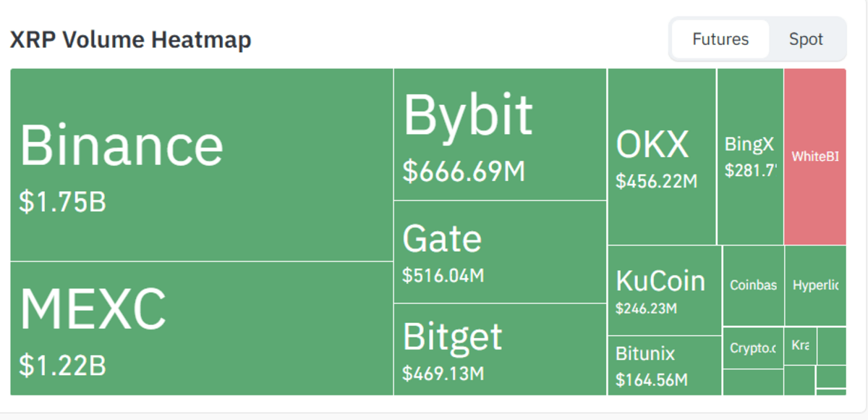868x420 pixels.
Task: Click the KuCoin tile
Action: (x=662, y=290)
